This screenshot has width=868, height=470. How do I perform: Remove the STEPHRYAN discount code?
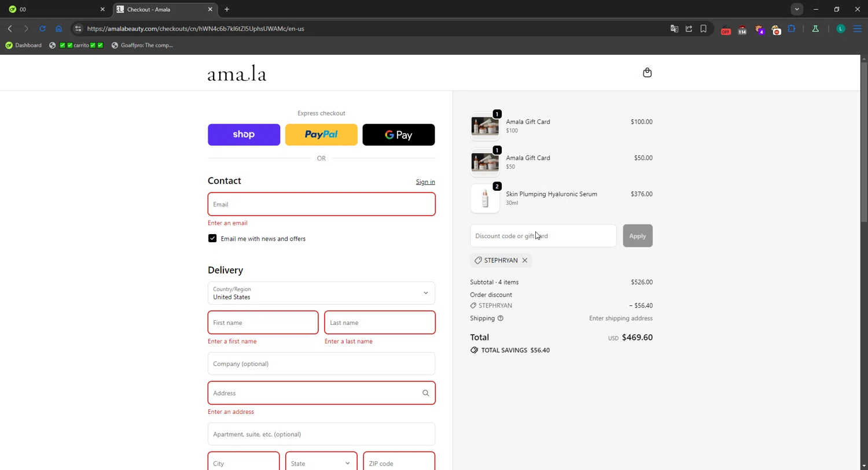click(525, 260)
